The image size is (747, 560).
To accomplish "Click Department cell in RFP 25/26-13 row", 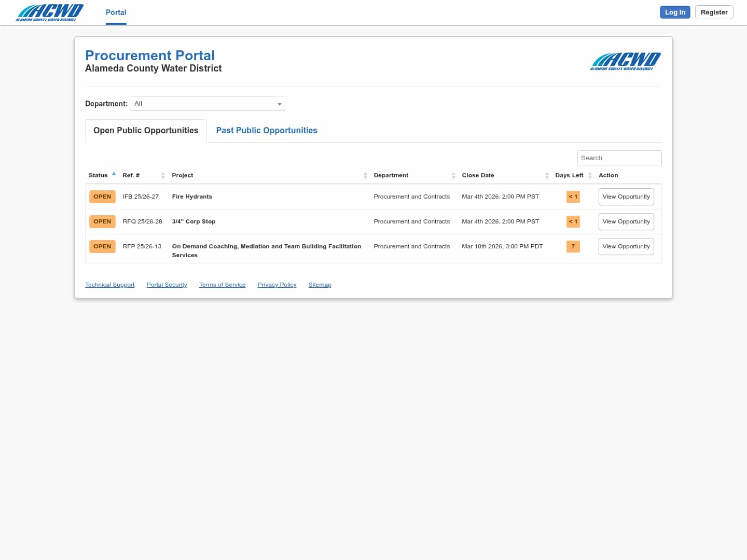I will [x=412, y=247].
